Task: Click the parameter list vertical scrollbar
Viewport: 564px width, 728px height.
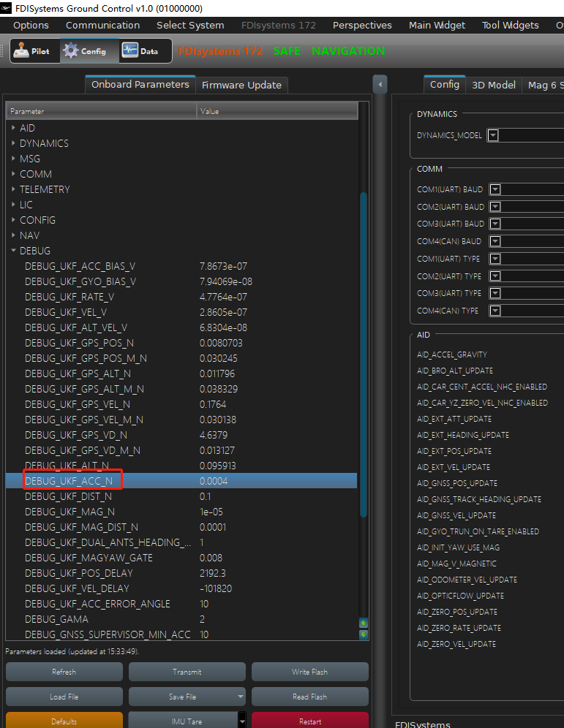Action: click(x=364, y=354)
